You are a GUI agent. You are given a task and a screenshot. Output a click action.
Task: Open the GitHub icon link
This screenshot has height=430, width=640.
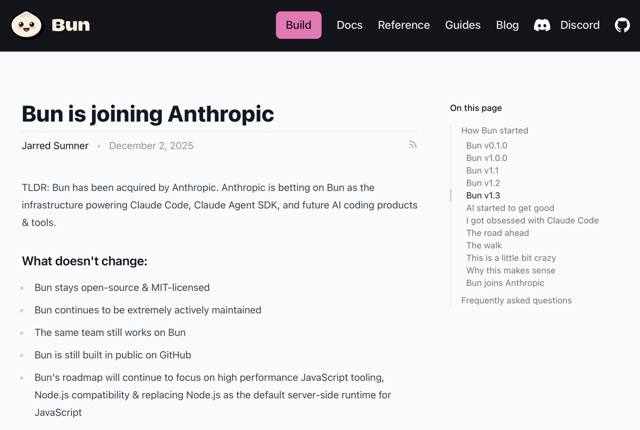coord(622,25)
